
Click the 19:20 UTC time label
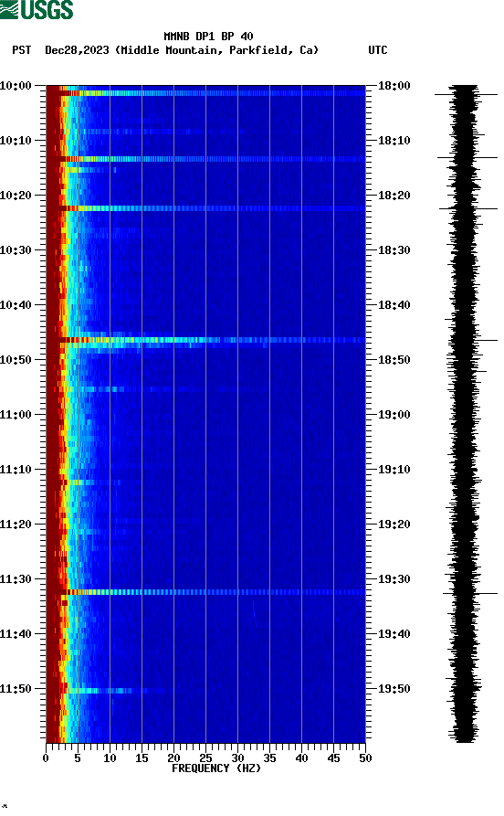click(394, 525)
